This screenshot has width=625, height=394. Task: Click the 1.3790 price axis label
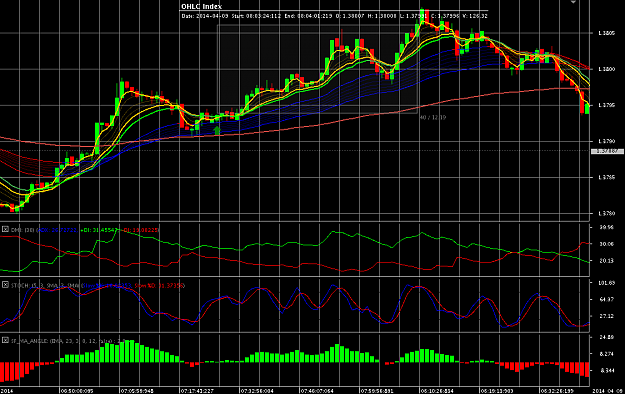[x=606, y=141]
